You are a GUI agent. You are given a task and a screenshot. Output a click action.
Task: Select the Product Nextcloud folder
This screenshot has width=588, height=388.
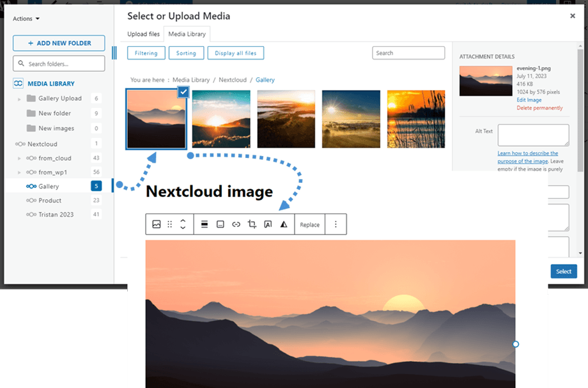coord(50,200)
